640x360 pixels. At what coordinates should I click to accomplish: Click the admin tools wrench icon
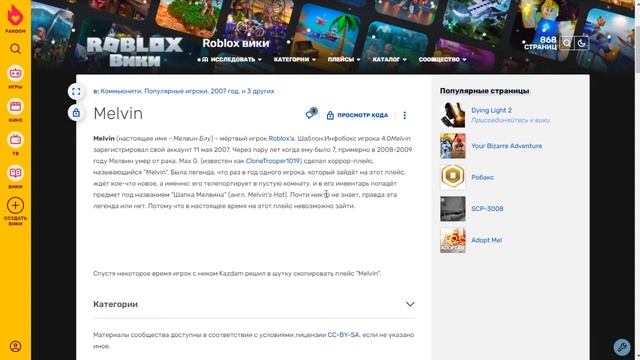pos(622,347)
